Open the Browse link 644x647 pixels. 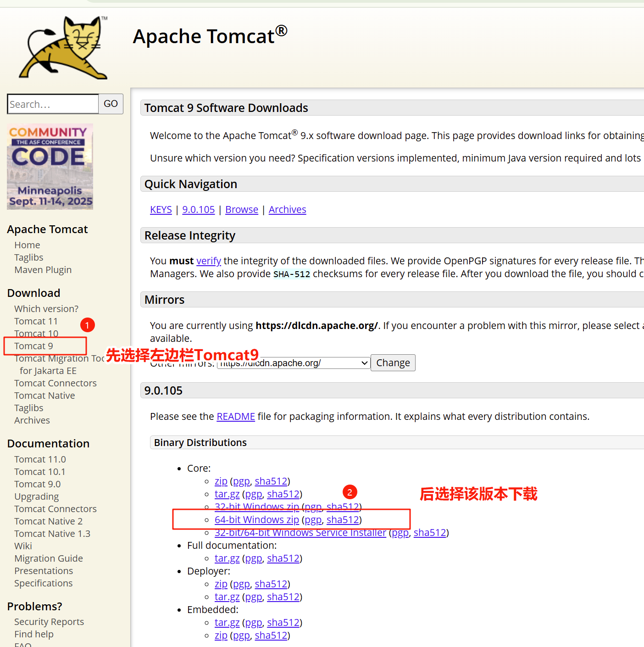coord(242,210)
